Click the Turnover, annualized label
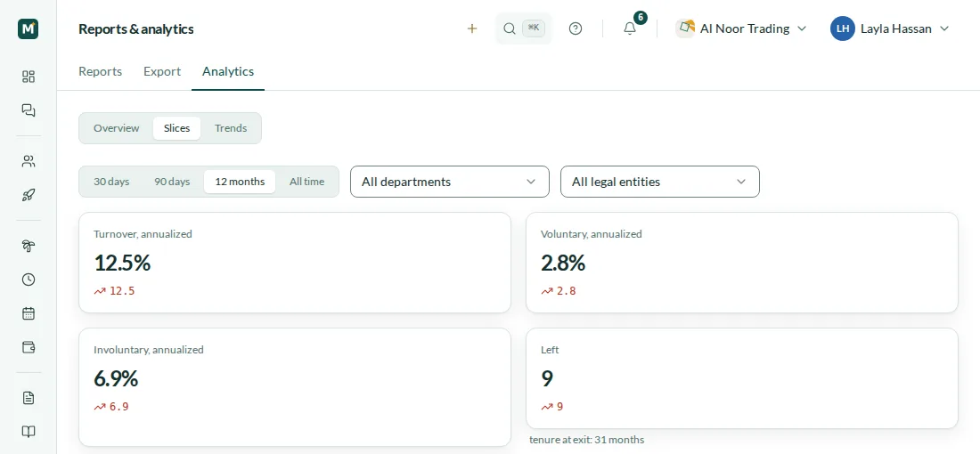Image resolution: width=980 pixels, height=454 pixels. pyautogui.click(x=143, y=234)
